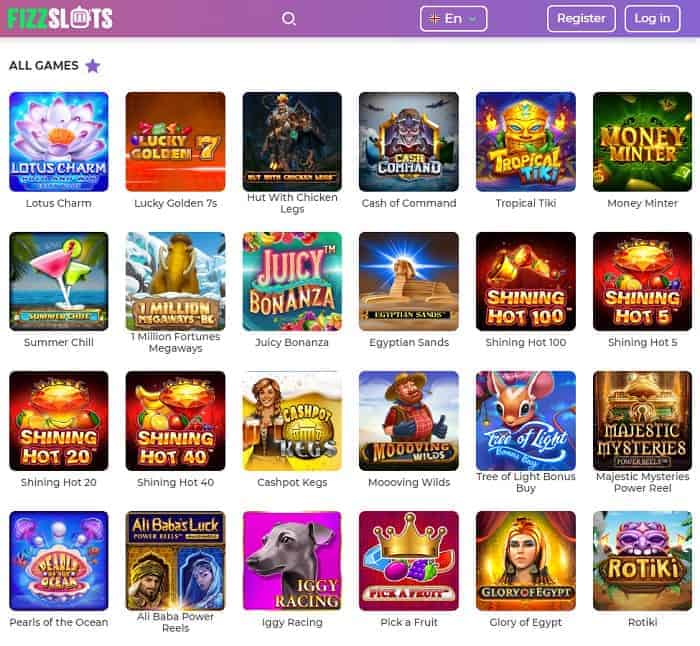Click the Egyptian Sands title link
This screenshot has width=700, height=646.
[x=409, y=342]
